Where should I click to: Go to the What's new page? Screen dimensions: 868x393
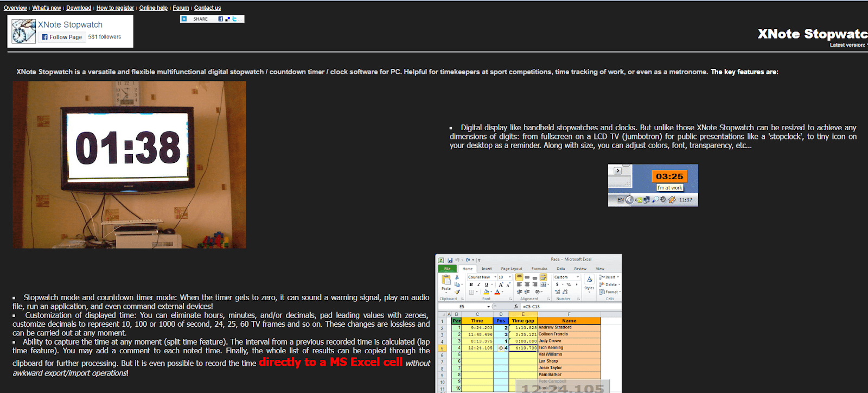click(x=47, y=8)
